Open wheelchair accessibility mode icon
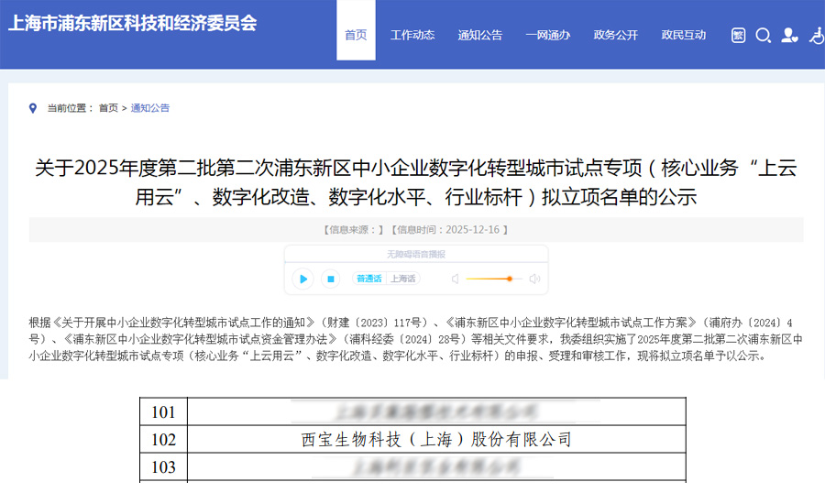 tap(815, 35)
